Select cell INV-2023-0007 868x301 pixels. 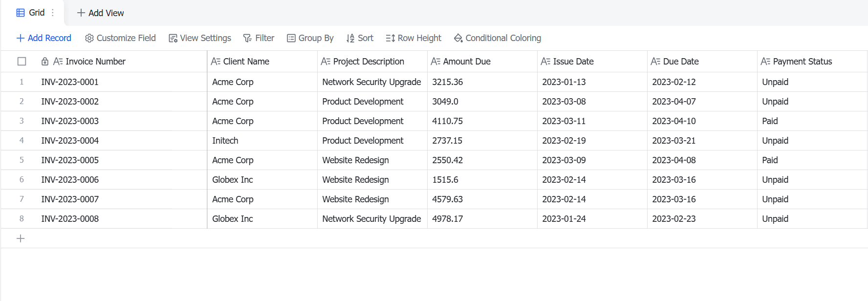[x=122, y=199]
